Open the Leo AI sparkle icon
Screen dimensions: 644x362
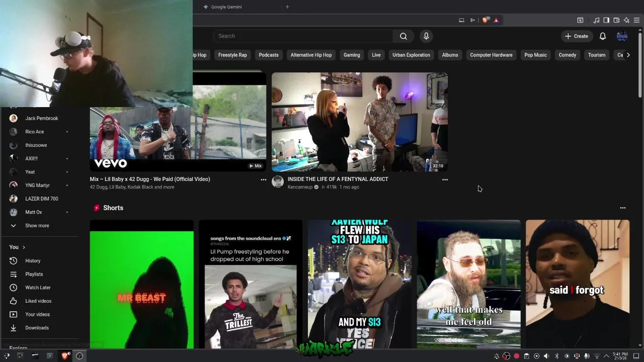[626, 20]
